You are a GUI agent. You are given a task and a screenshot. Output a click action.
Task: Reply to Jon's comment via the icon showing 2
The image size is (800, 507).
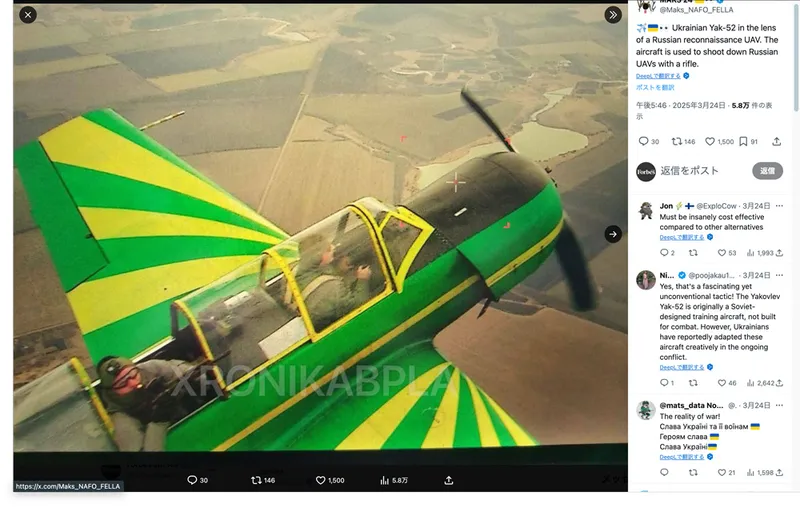[x=667, y=252]
